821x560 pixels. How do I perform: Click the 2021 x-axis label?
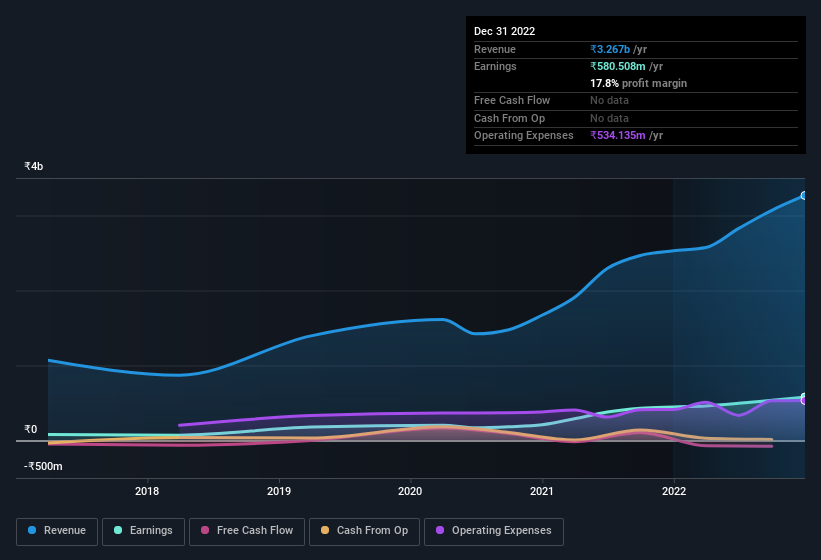click(x=542, y=491)
